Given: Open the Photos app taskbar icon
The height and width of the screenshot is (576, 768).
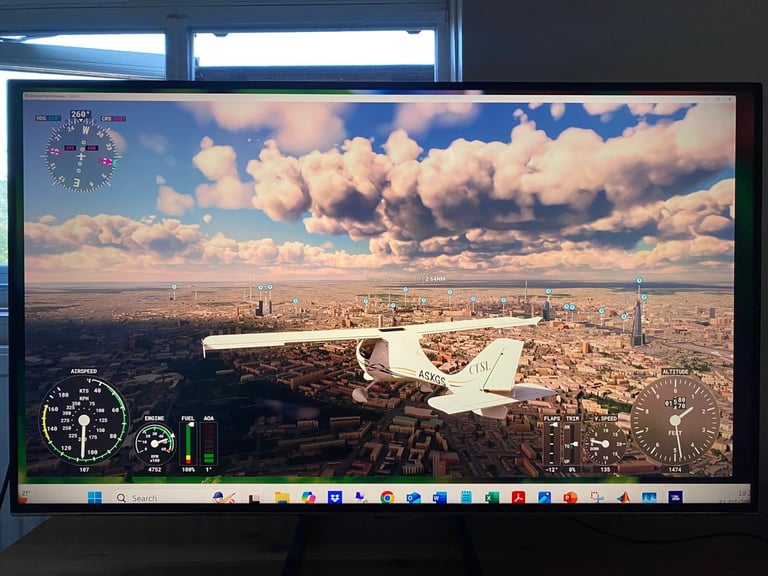Looking at the screenshot, I should 544,498.
